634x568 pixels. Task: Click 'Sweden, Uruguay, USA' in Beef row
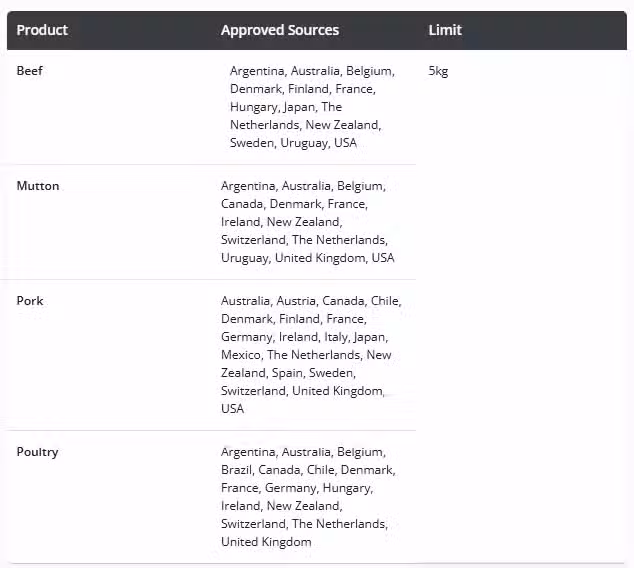click(293, 143)
